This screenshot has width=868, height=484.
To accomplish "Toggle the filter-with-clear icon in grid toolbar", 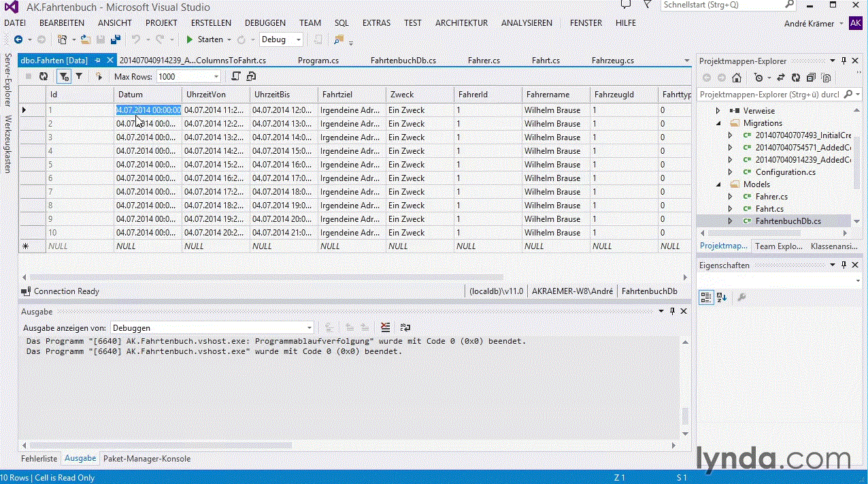I will click(x=63, y=77).
